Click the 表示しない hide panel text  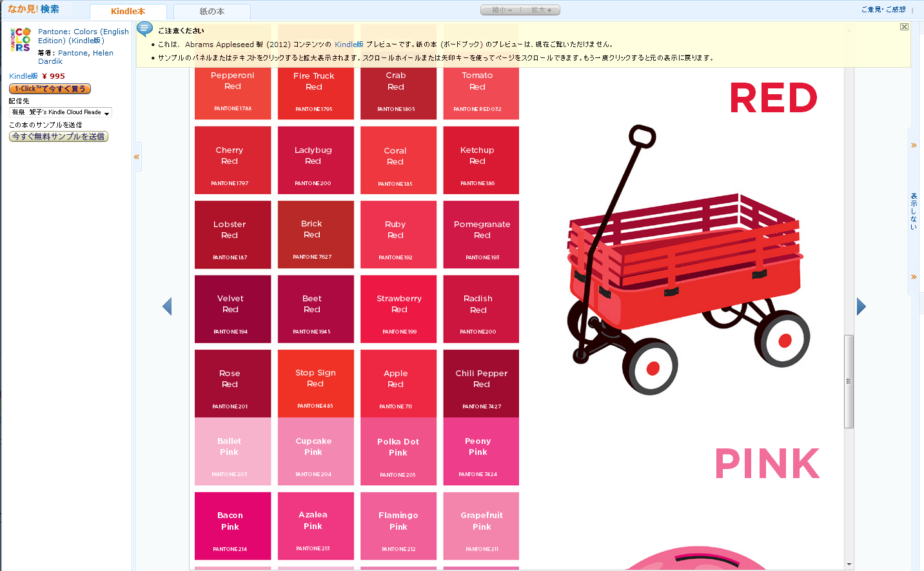click(914, 212)
